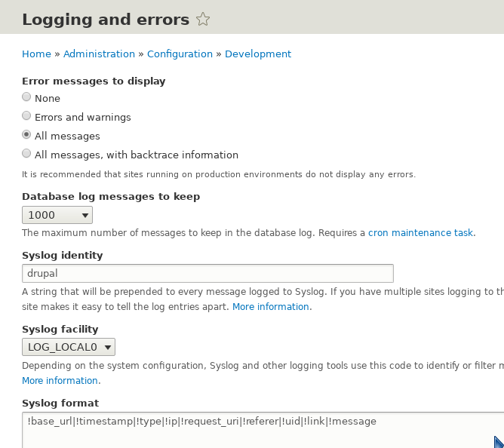Screen dimensions: 504x448
Task: Expand the Syslog facility LOG_LOCAL0 dropdown
Action: (69, 346)
